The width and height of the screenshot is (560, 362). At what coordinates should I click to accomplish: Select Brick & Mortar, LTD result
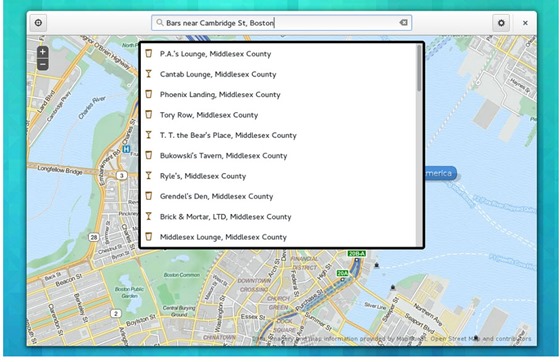point(278,216)
